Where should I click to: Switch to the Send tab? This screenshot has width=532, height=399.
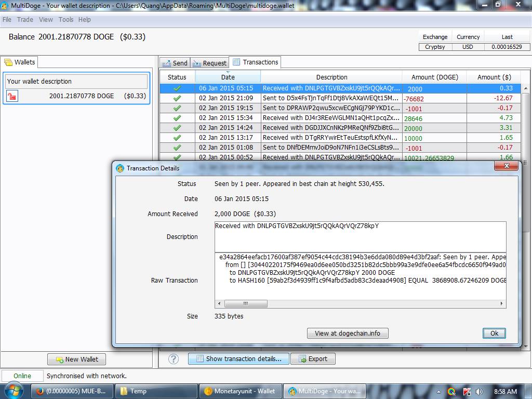175,63
